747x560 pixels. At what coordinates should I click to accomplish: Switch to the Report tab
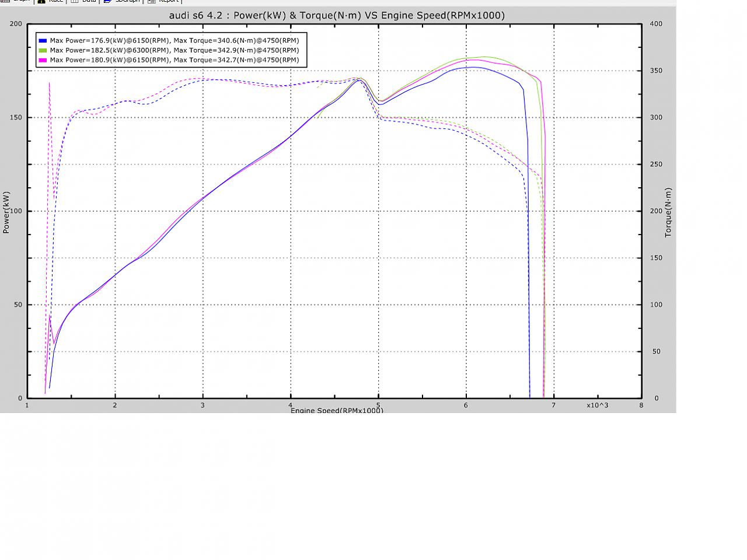(164, 1)
